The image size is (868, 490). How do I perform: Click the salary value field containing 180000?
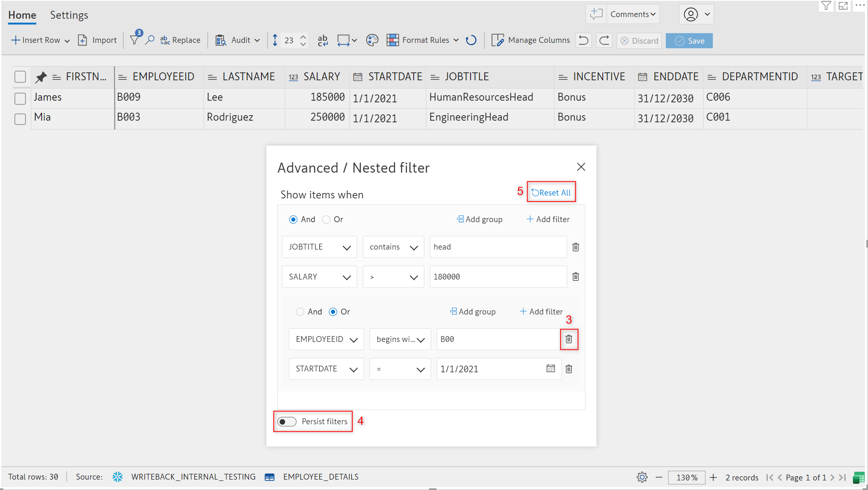[x=498, y=277]
